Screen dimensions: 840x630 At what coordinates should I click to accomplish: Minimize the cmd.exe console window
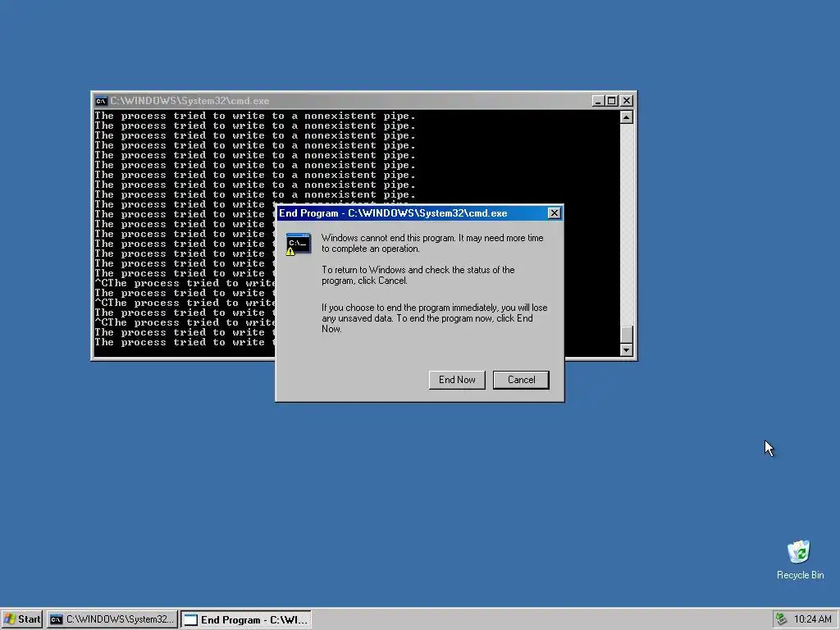(598, 101)
